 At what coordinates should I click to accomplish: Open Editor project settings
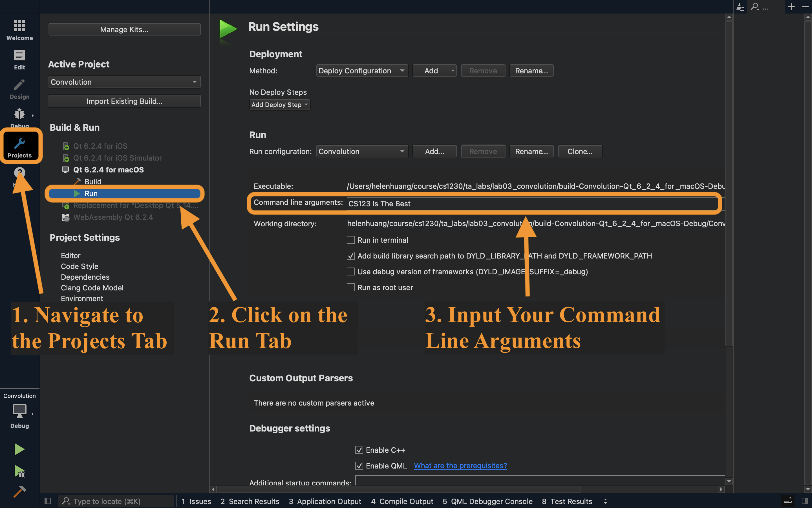(x=70, y=256)
